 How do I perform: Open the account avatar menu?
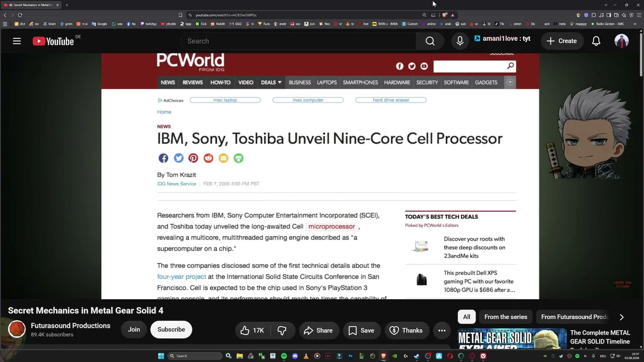621,41
